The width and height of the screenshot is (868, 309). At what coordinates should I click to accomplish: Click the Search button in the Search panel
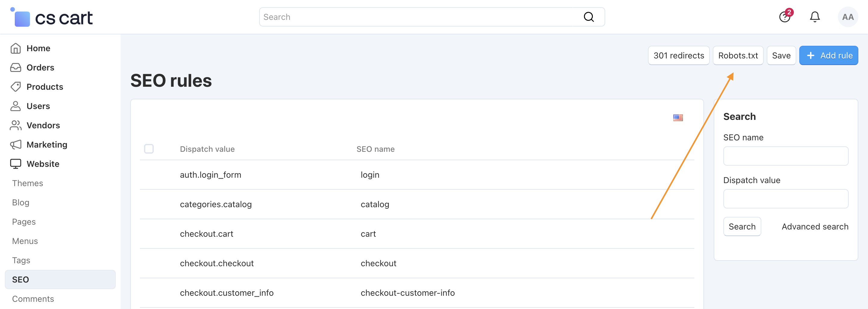point(742,226)
